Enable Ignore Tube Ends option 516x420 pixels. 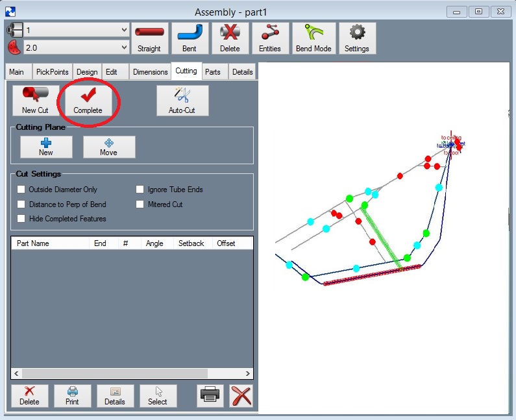140,190
